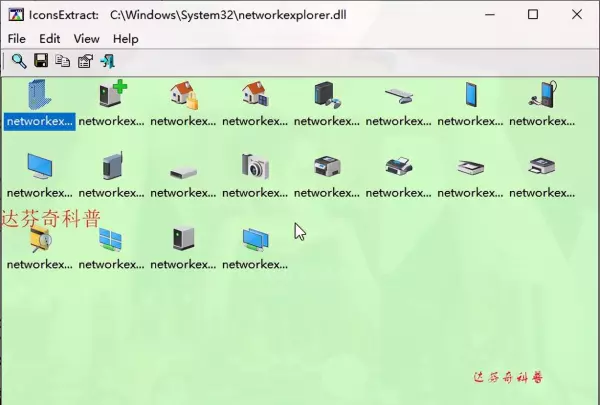Select the gray server tower icon
The height and width of the screenshot is (405, 600).
click(x=183, y=238)
